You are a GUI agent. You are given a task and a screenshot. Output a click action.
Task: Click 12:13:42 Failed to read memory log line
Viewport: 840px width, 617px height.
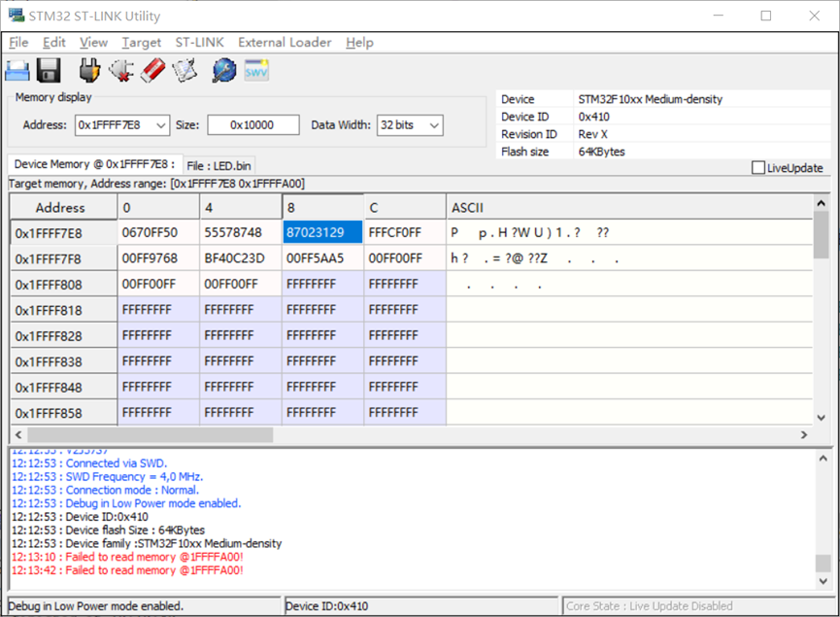tap(127, 570)
